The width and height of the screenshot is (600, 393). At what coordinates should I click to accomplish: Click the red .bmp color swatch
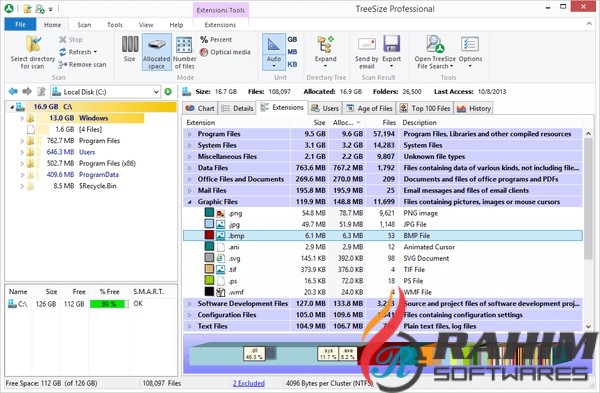coord(209,235)
